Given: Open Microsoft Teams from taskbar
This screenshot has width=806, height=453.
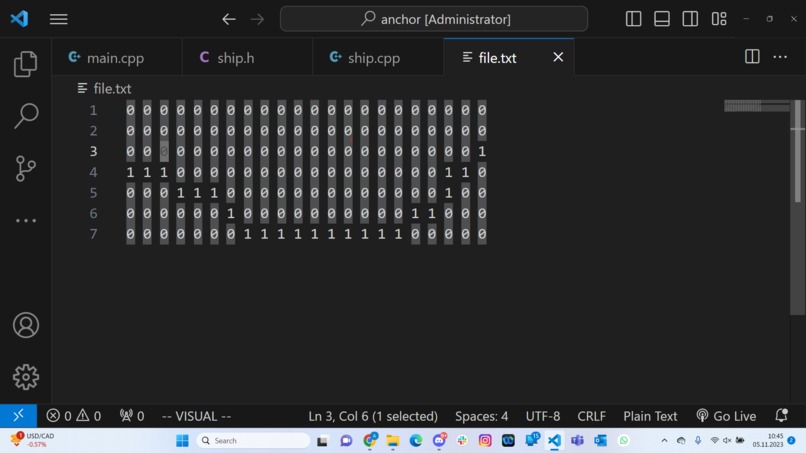Looking at the screenshot, I should point(577,441).
